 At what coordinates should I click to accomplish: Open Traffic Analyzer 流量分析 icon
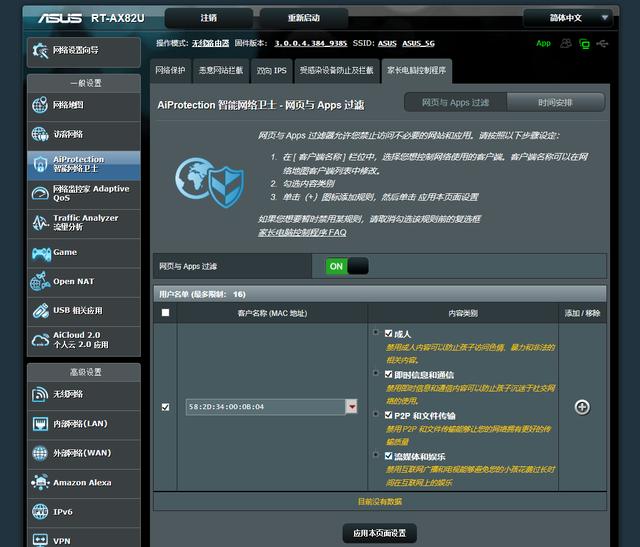[x=40, y=222]
